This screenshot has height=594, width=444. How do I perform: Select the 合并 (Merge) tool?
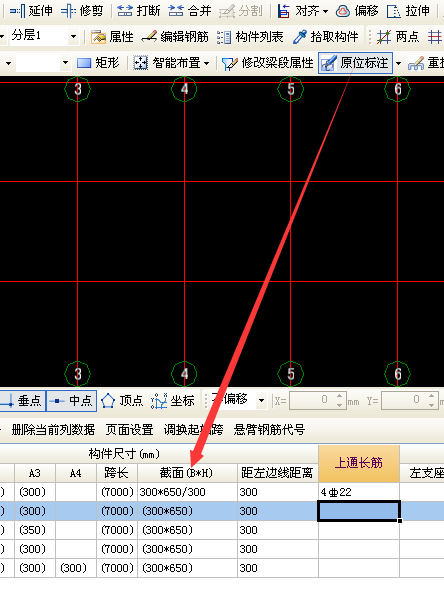(x=190, y=11)
